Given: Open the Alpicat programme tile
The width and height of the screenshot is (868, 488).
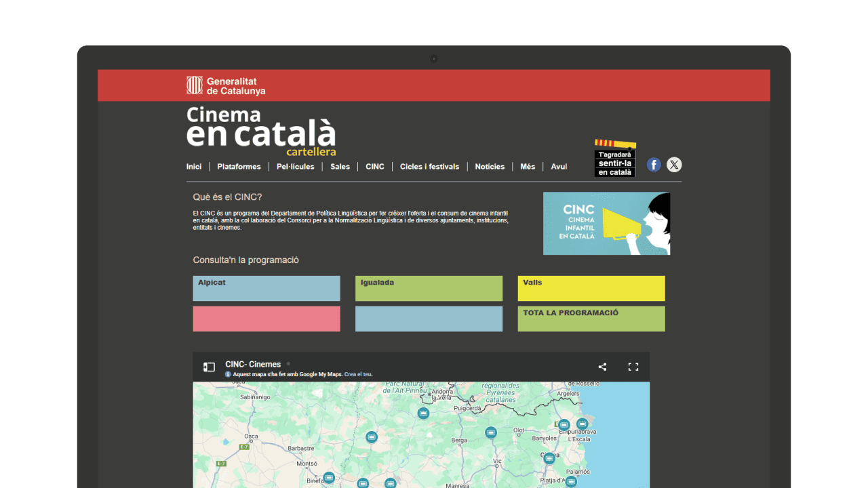Looking at the screenshot, I should point(267,288).
